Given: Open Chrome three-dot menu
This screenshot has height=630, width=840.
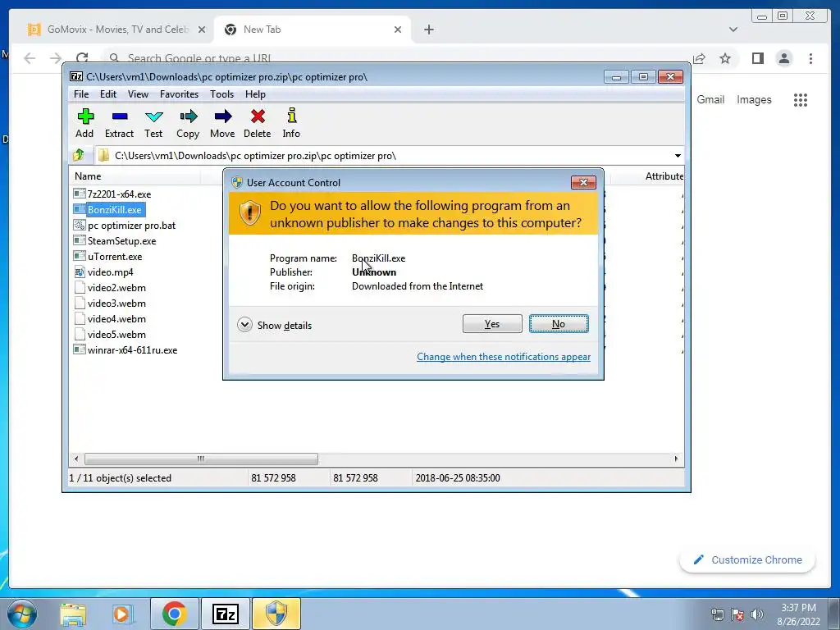Looking at the screenshot, I should (810, 58).
